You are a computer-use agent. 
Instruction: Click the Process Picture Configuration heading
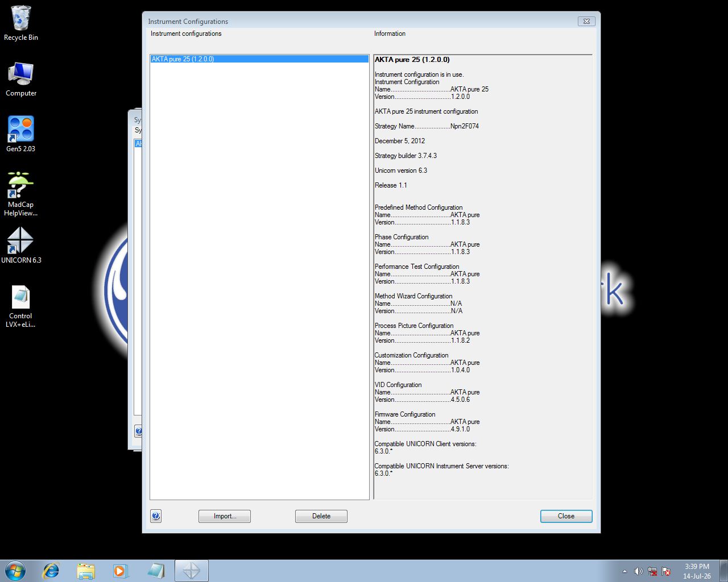coord(413,326)
